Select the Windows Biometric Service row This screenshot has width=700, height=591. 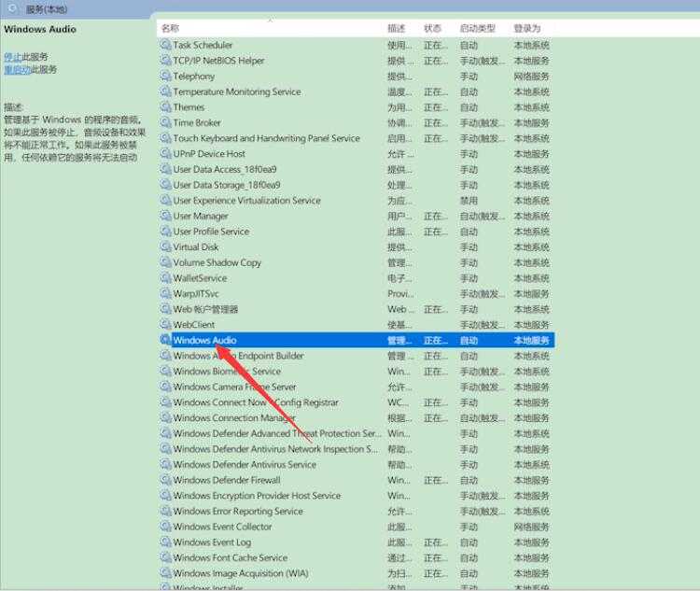(x=357, y=372)
